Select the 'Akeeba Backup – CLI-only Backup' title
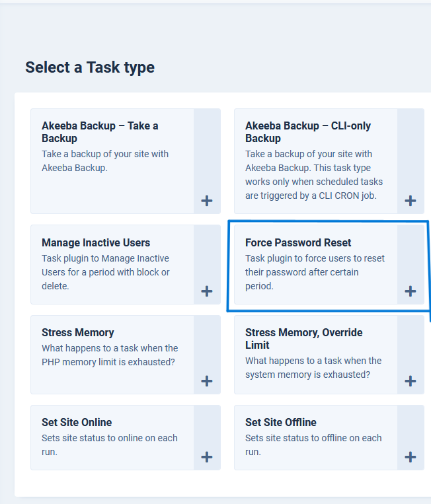 308,132
